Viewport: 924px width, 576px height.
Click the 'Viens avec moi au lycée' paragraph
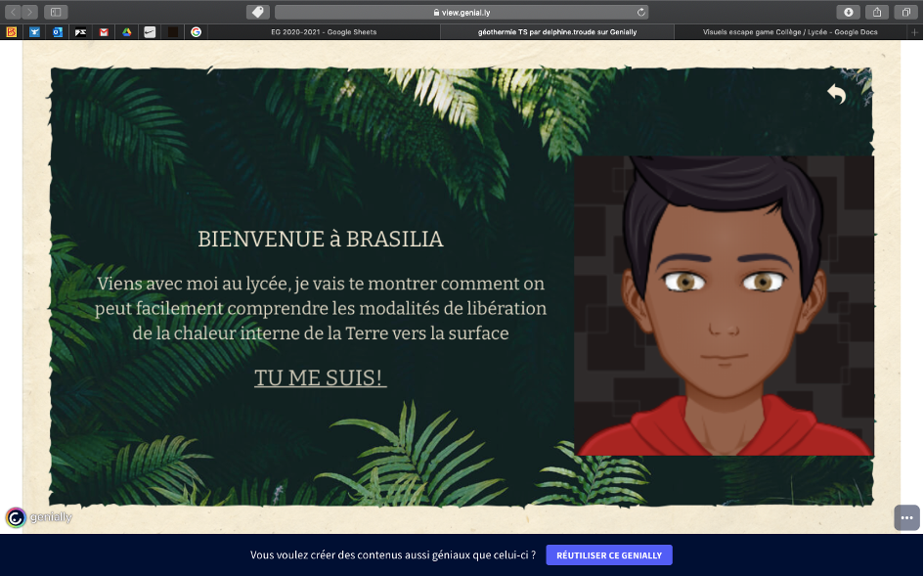coord(321,308)
